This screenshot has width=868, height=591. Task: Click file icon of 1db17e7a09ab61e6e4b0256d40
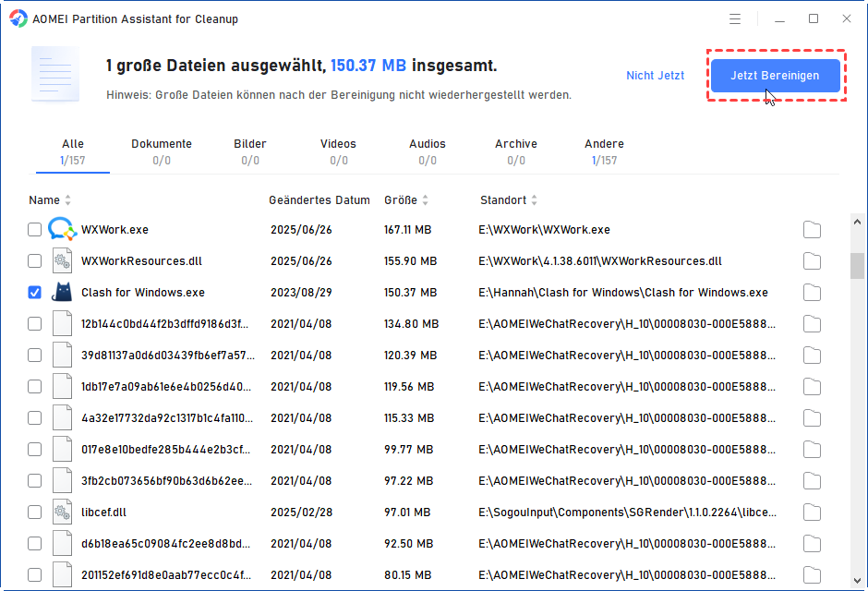click(x=62, y=386)
